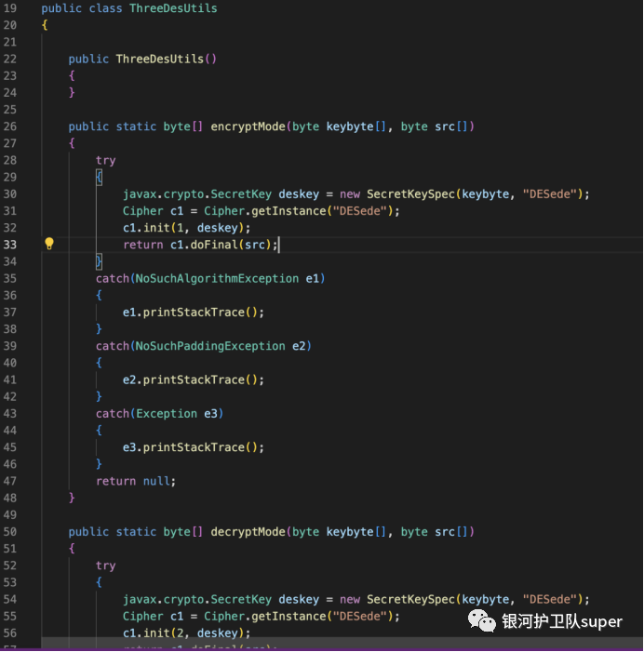Click the encryptMode method name
Screen dimensions: 644x652
pos(245,126)
